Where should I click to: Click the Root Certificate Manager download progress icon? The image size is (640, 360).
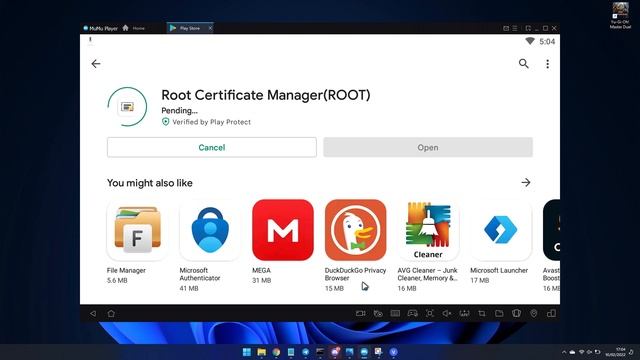tap(127, 107)
